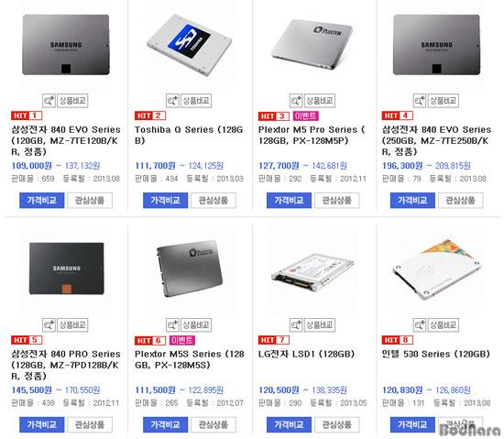Open 인텔 530 Series (120GB) product link

click(435, 354)
